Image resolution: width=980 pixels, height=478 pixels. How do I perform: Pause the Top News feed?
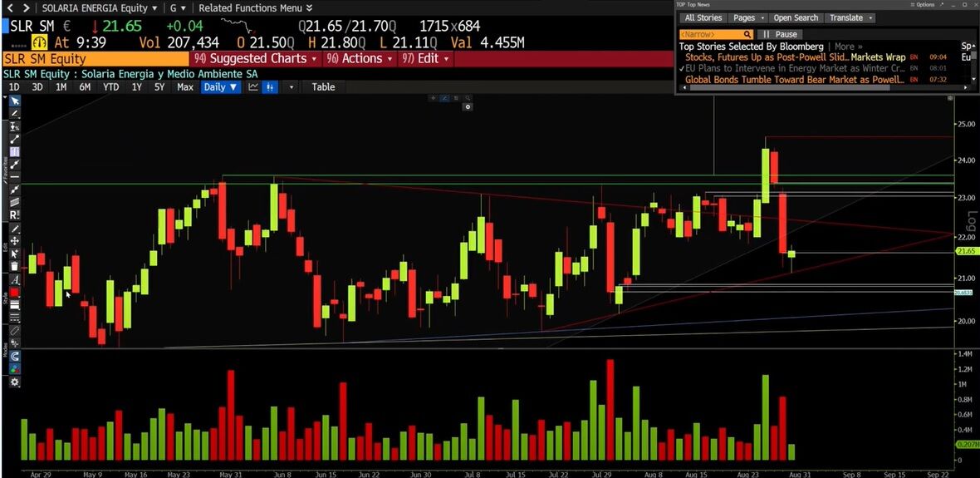[x=780, y=34]
